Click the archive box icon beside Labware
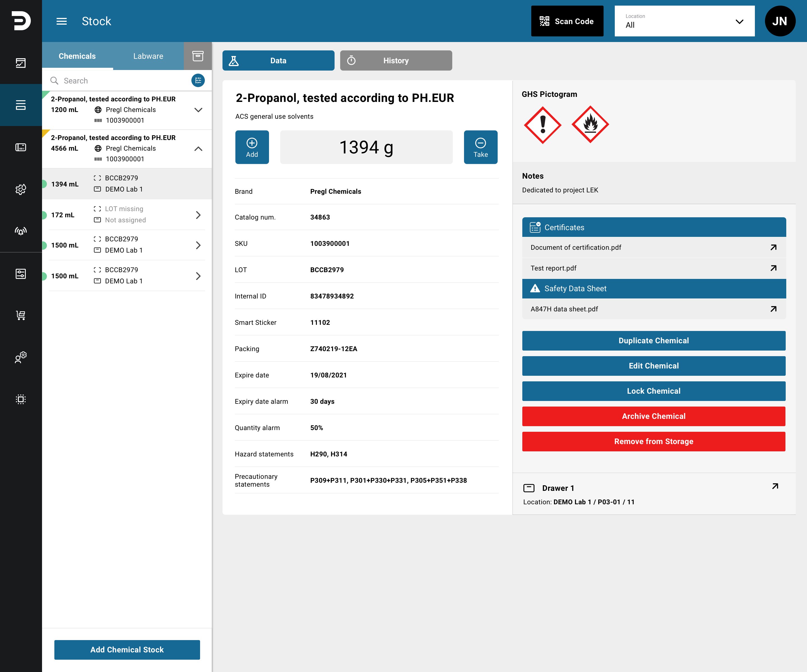The height and width of the screenshot is (672, 807). point(198,56)
